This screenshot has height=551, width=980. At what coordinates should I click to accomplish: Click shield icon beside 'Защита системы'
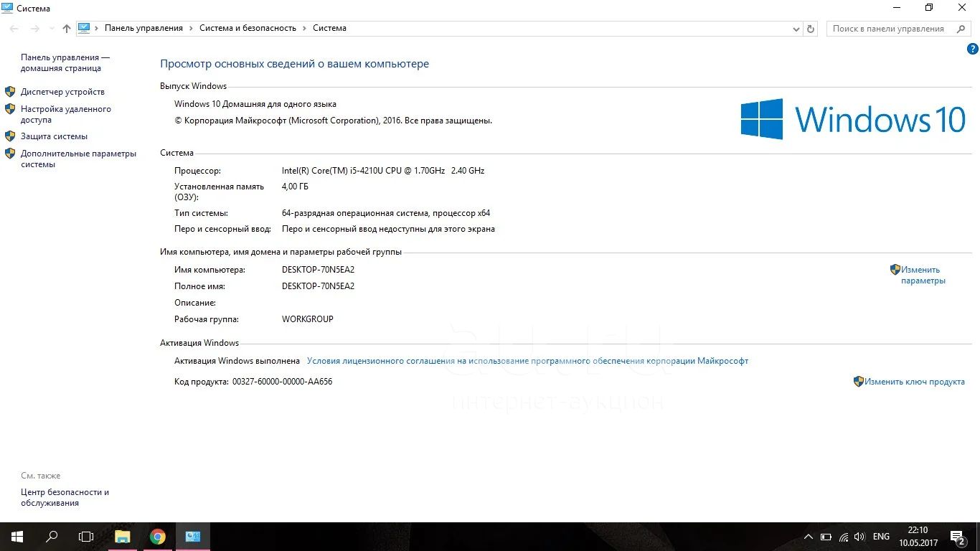(10, 136)
